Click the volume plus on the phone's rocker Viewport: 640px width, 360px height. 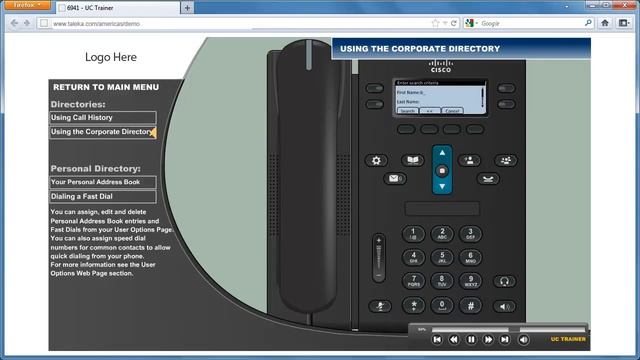pyautogui.click(x=379, y=241)
